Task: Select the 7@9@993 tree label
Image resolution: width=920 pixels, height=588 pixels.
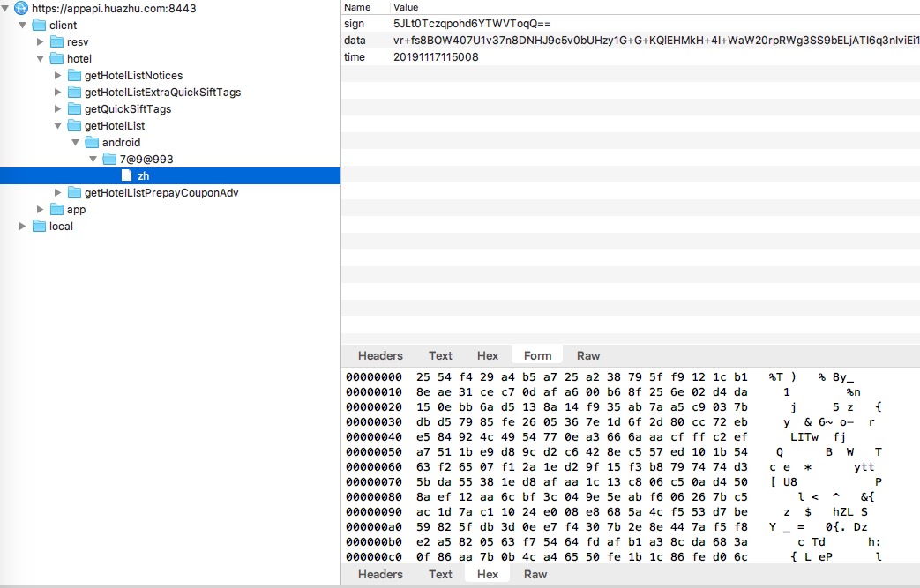Action: [146, 159]
